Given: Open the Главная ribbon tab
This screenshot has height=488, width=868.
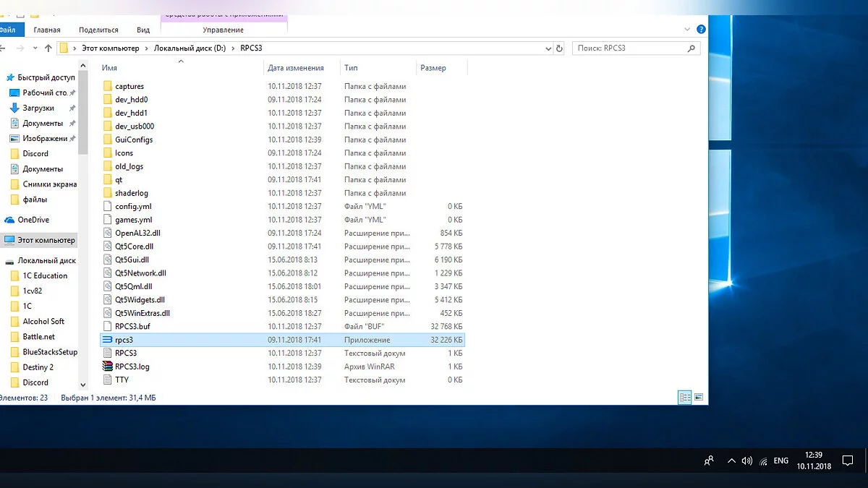Looking at the screenshot, I should pos(47,30).
